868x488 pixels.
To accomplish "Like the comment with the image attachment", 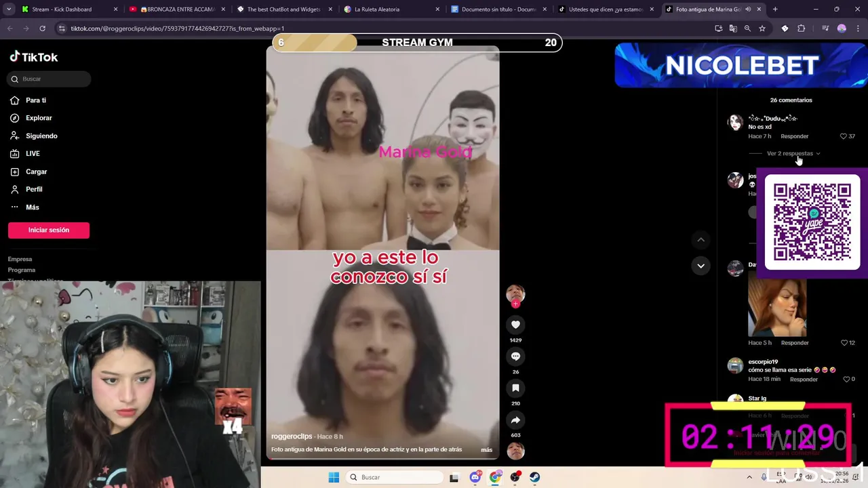I will 843,343.
